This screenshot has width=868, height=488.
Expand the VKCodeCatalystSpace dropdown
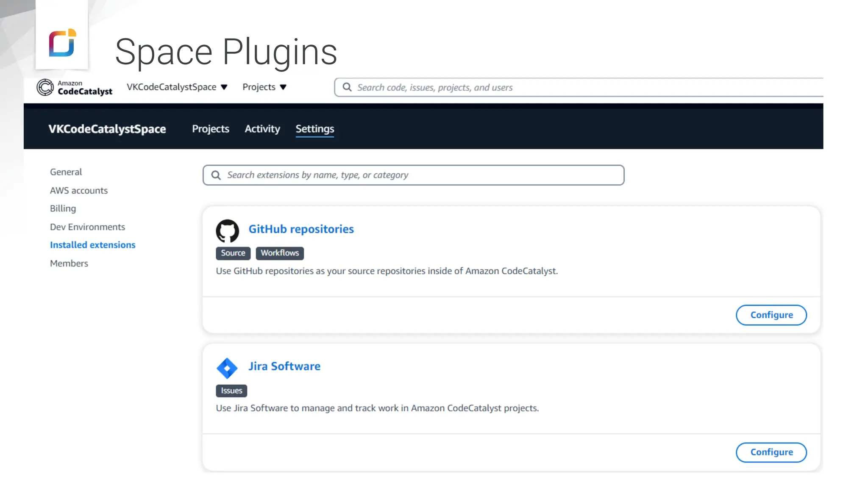point(177,87)
